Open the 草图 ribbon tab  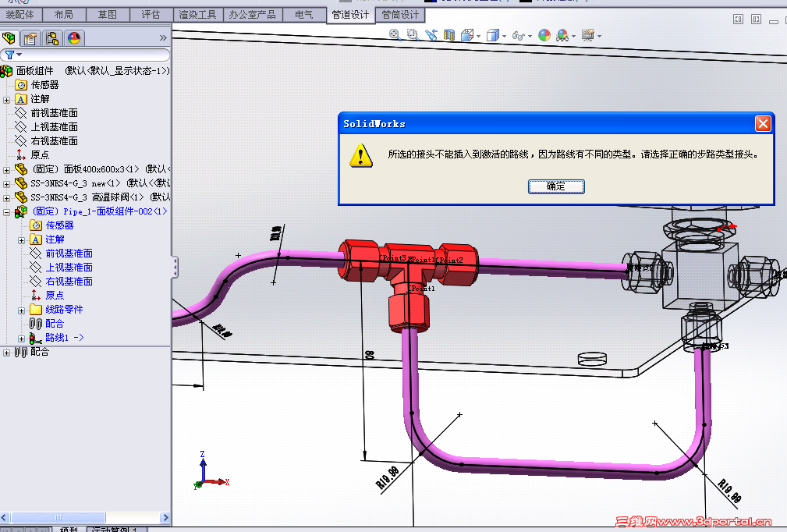click(x=107, y=15)
